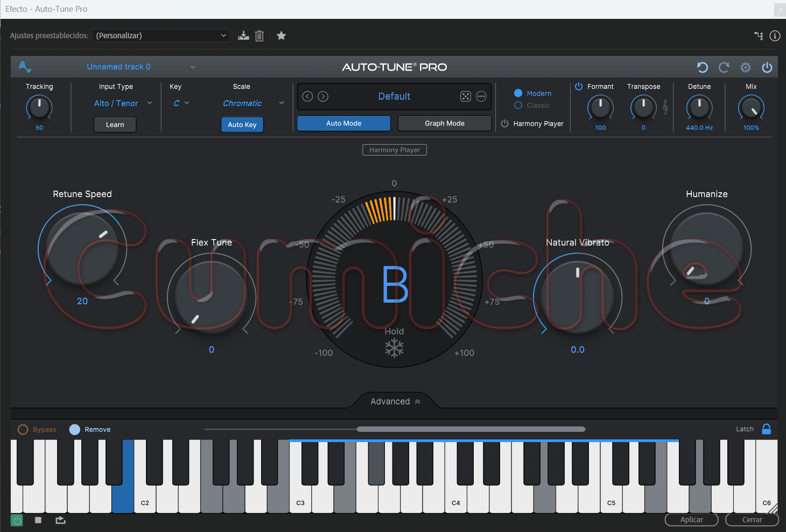Click Detune value 440.0 Hz
The height and width of the screenshot is (532, 786).
coord(699,128)
